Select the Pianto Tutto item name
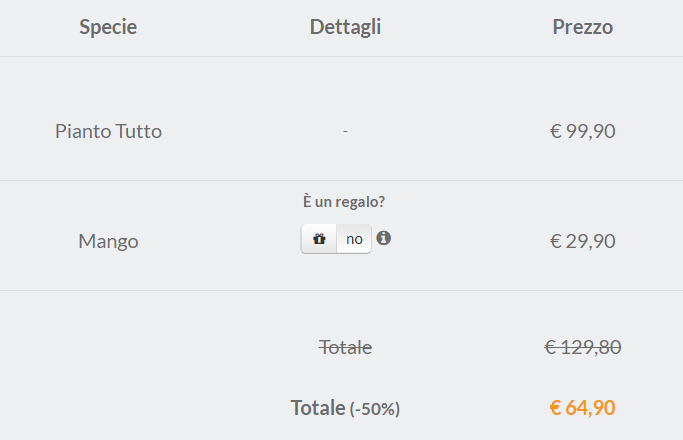This screenshot has width=683, height=440. pyautogui.click(x=108, y=131)
